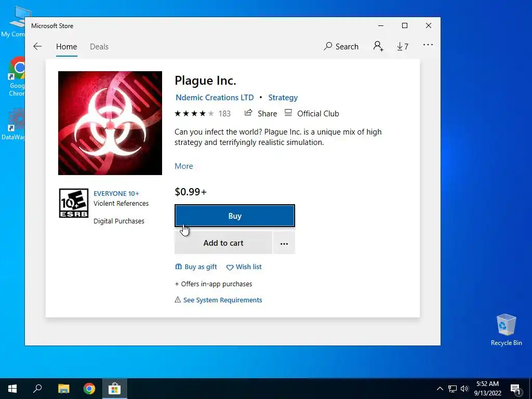Open See System Requirements

tap(219, 300)
